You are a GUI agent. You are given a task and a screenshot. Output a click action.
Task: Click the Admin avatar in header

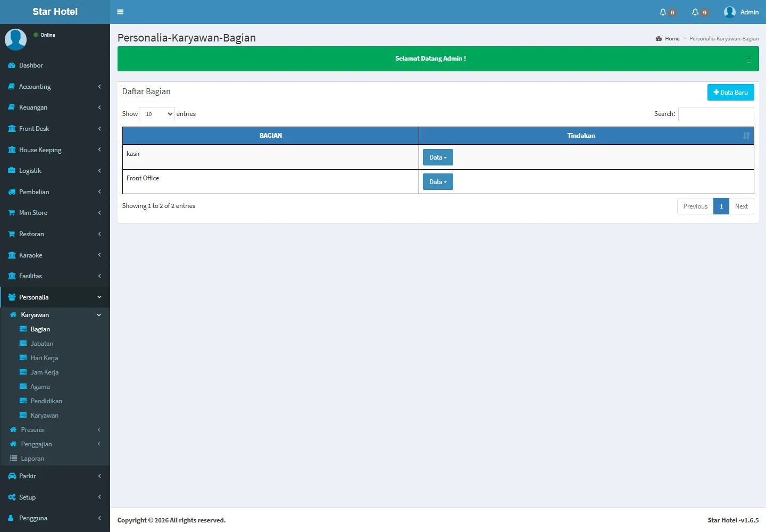729,12
